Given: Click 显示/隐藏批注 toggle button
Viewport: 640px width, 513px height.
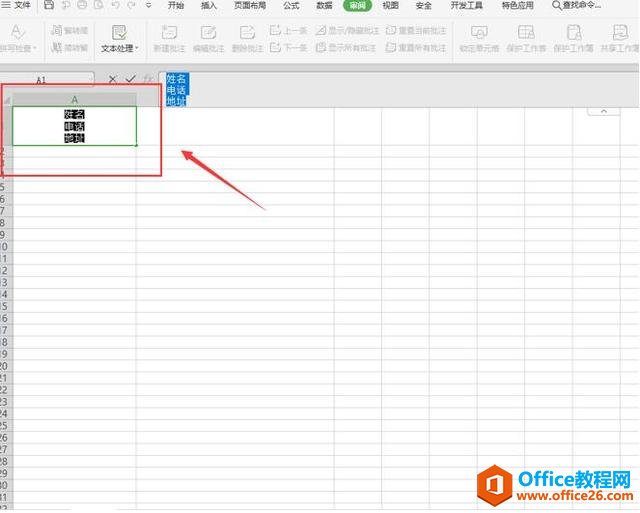Looking at the screenshot, I should (347, 30).
